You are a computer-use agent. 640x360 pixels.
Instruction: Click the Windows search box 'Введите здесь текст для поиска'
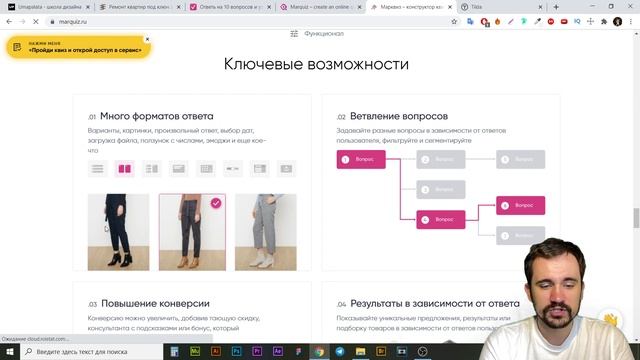tap(91, 351)
